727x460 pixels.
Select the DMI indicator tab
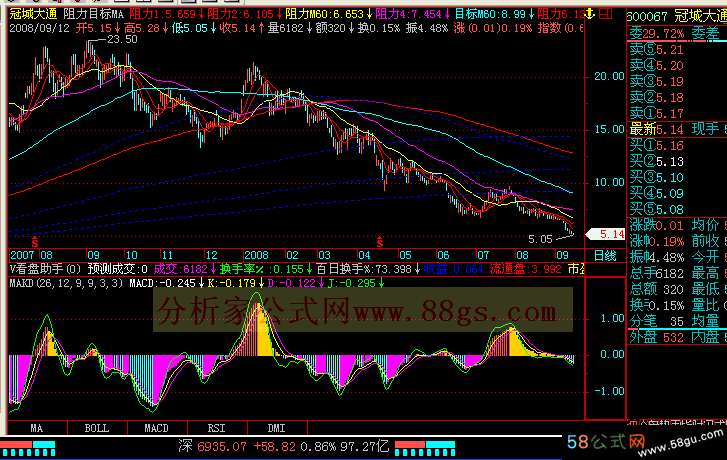tap(276, 428)
